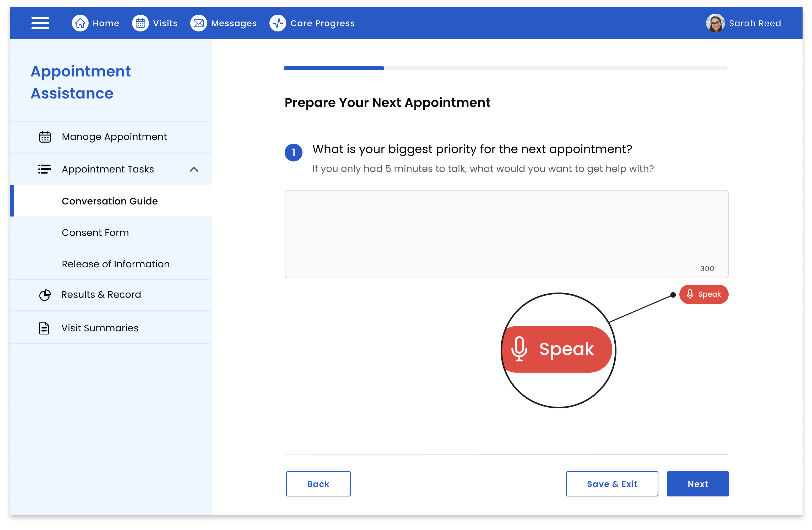This screenshot has width=812, height=530.
Task: Click the Messages envelope icon
Action: (x=199, y=23)
